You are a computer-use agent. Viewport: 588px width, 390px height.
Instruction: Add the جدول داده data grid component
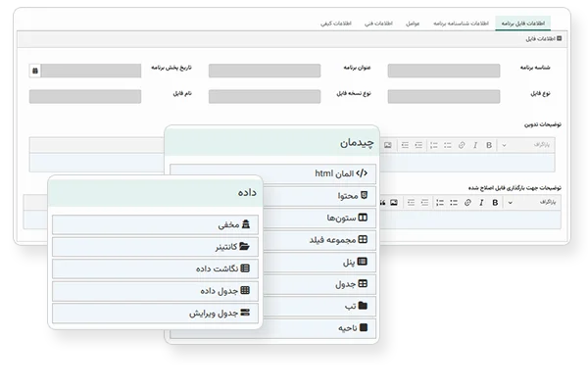tap(155, 291)
